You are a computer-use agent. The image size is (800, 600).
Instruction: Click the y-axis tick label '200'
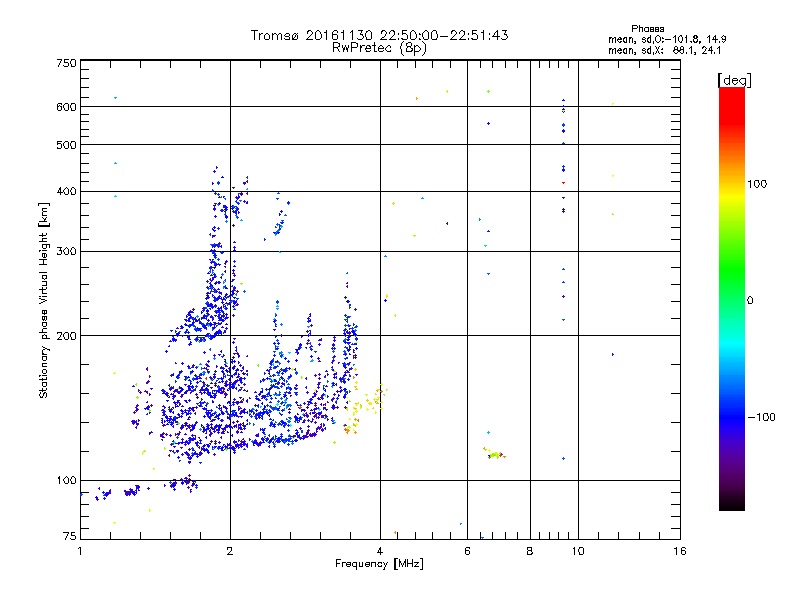(x=66, y=336)
